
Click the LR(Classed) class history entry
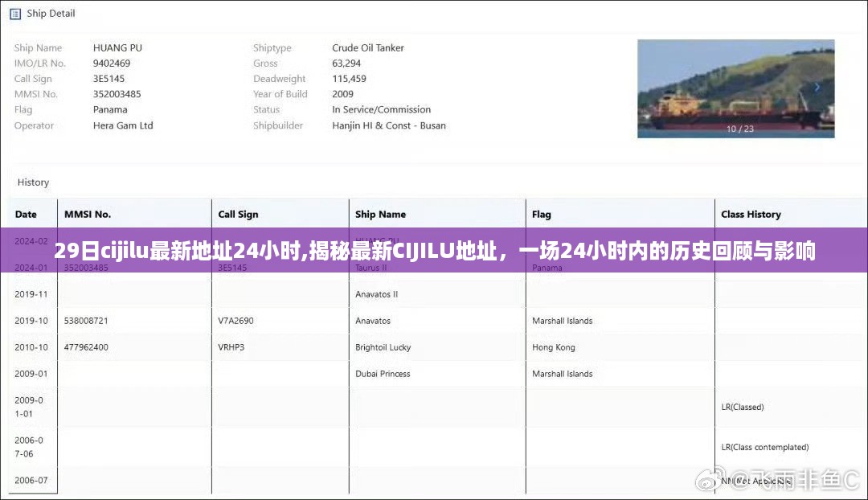[742, 407]
